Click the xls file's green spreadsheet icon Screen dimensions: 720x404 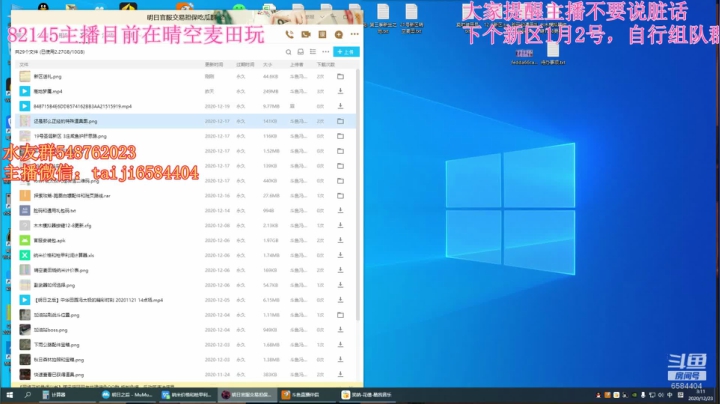25,255
